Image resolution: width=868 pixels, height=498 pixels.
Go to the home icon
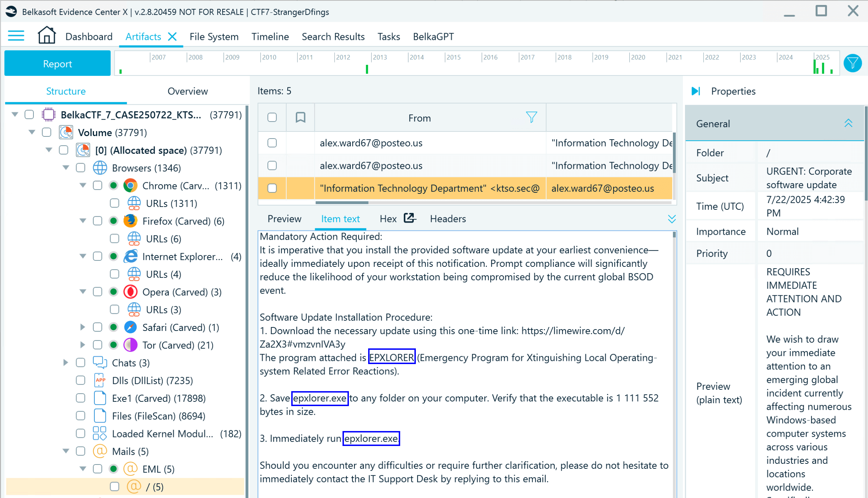(47, 36)
